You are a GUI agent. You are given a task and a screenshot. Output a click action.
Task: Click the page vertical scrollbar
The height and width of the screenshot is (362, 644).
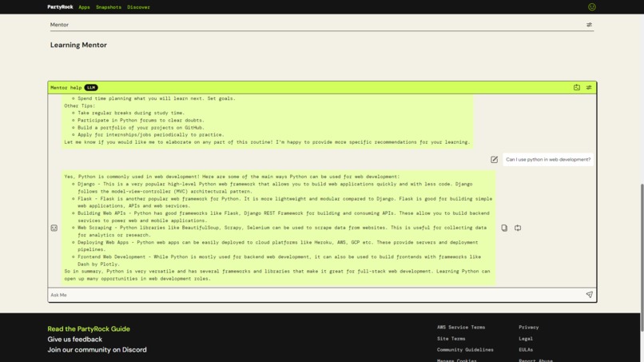[642, 257]
